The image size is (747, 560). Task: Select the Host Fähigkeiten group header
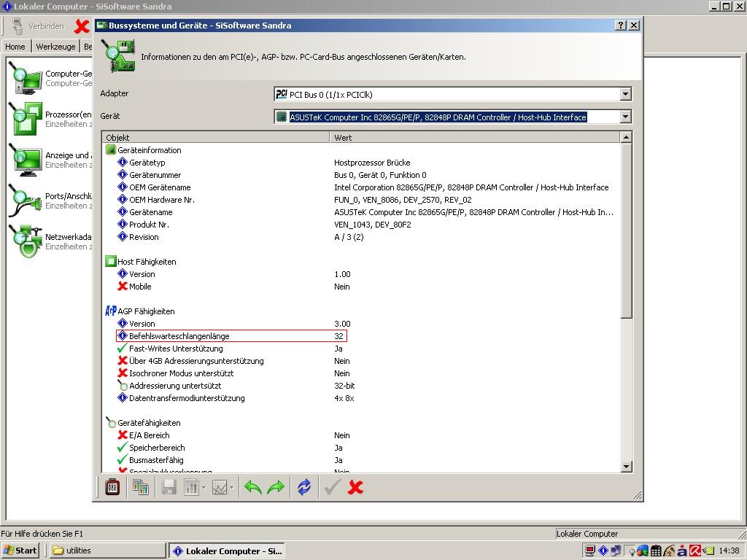[x=141, y=262]
